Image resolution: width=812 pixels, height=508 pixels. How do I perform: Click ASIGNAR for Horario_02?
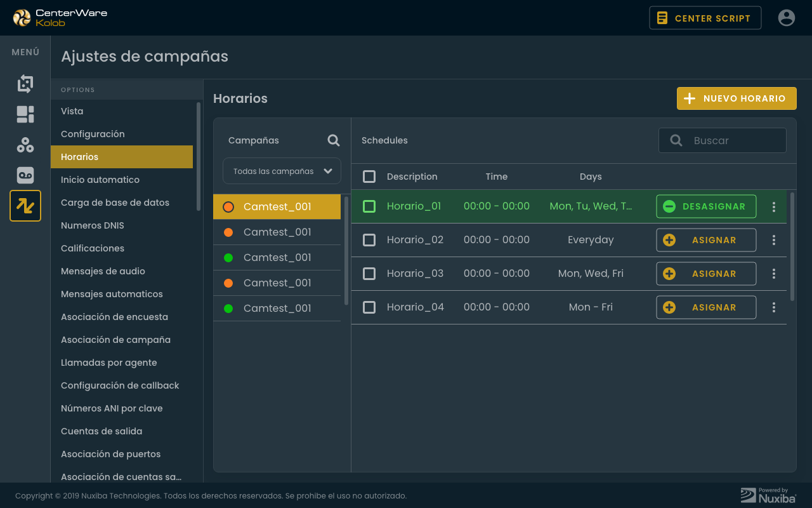coord(706,240)
